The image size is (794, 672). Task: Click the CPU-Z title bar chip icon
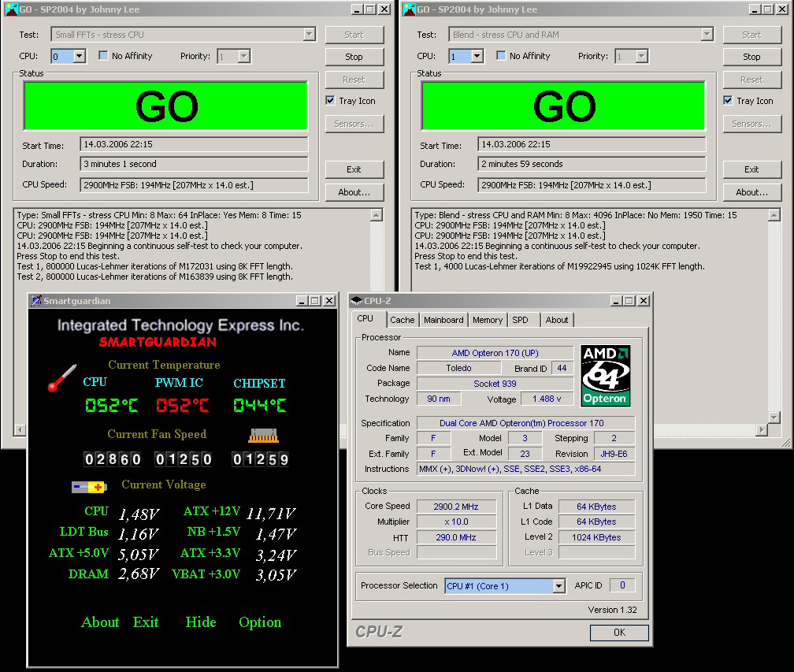point(357,301)
